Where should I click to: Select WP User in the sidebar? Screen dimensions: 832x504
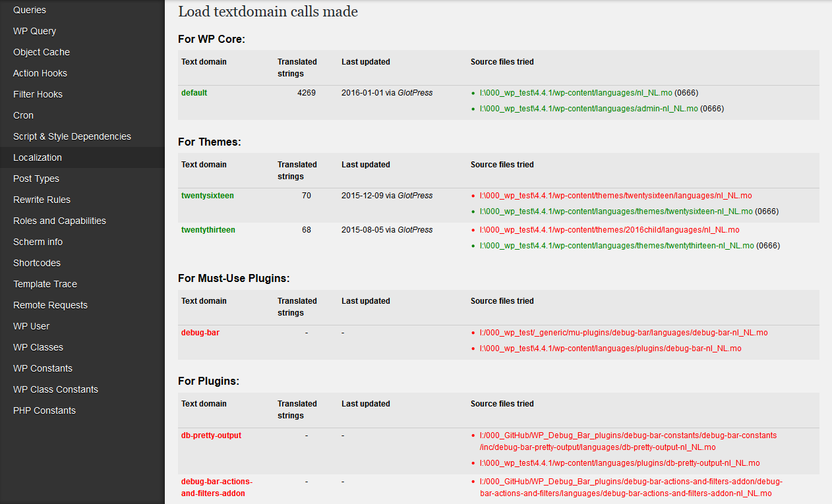tap(82, 326)
